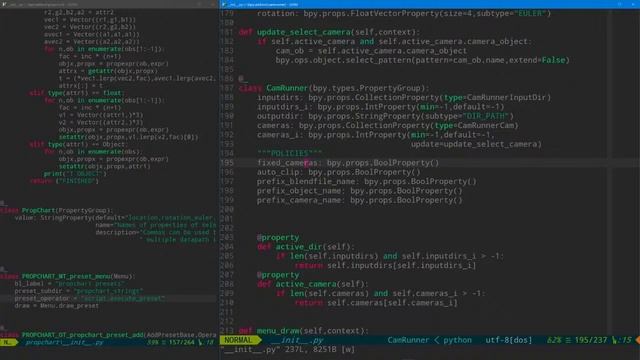Click the inputdirs_i property on line 189

[x=282, y=107]
